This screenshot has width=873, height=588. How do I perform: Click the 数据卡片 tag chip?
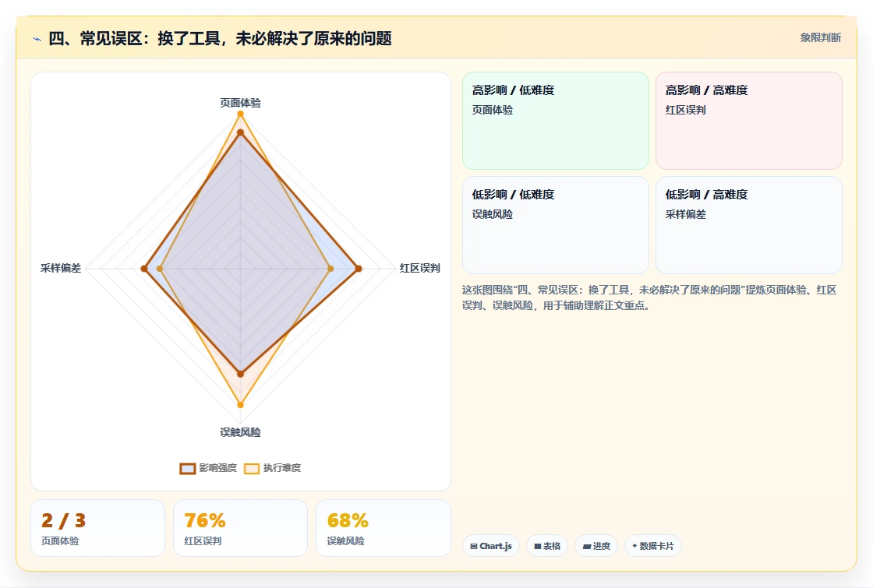[x=653, y=546]
